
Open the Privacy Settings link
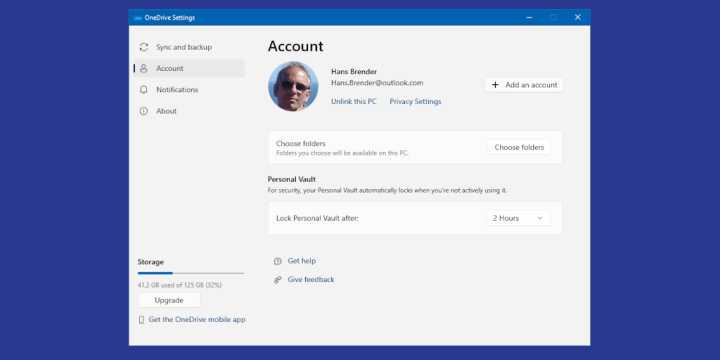[x=415, y=101]
